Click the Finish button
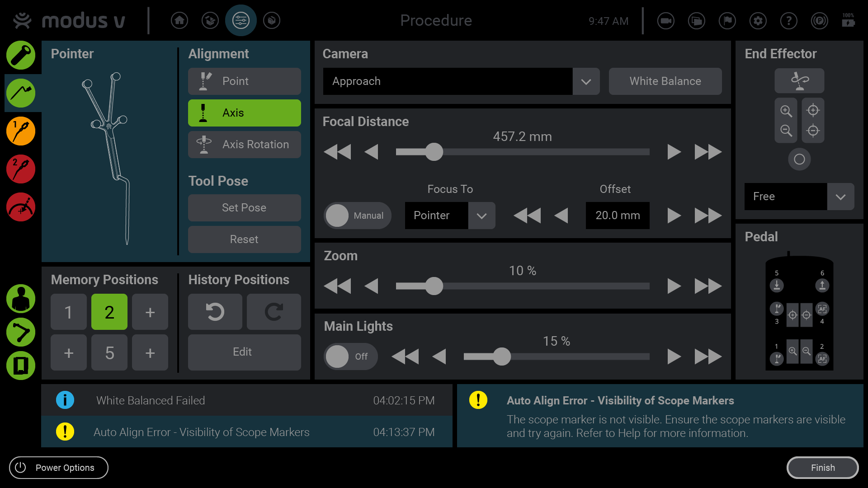This screenshot has height=488, width=868. 822,468
